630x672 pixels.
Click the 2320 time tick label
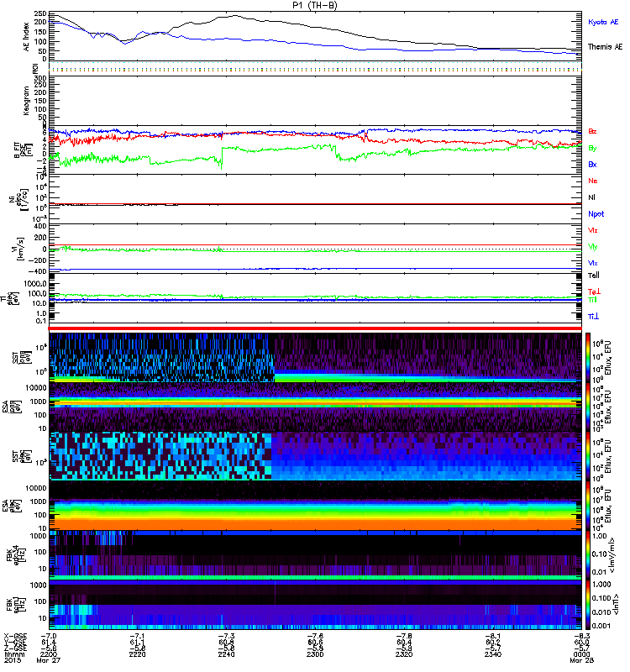coord(404,654)
